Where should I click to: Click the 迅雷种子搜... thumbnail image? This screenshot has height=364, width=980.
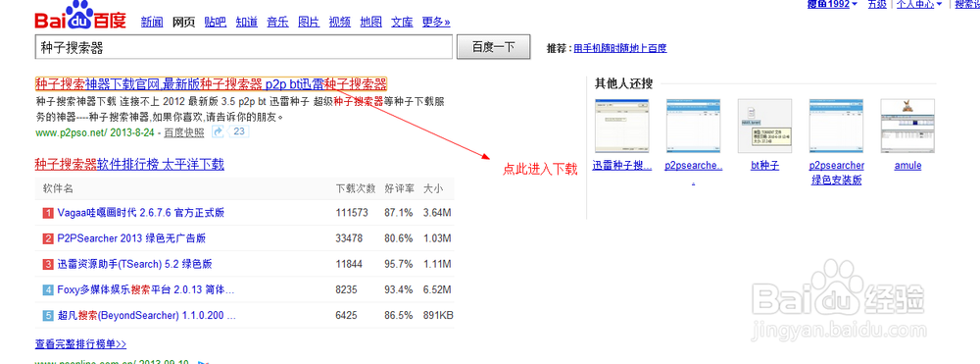point(622,126)
